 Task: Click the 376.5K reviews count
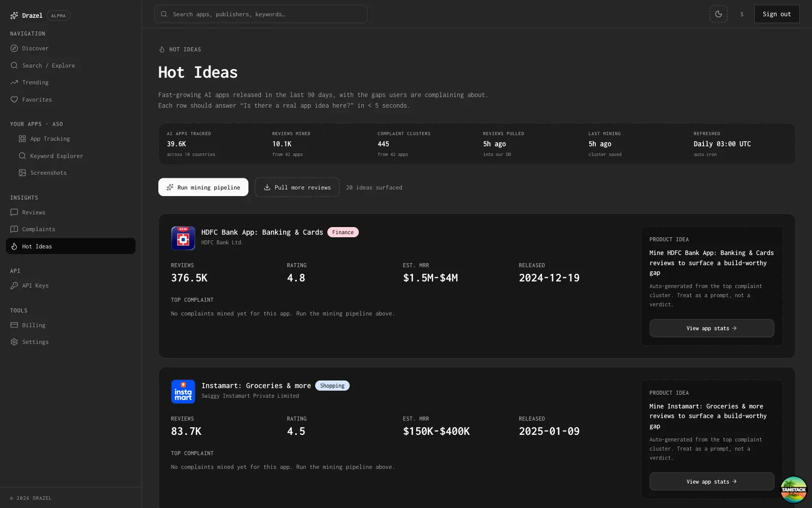point(189,278)
